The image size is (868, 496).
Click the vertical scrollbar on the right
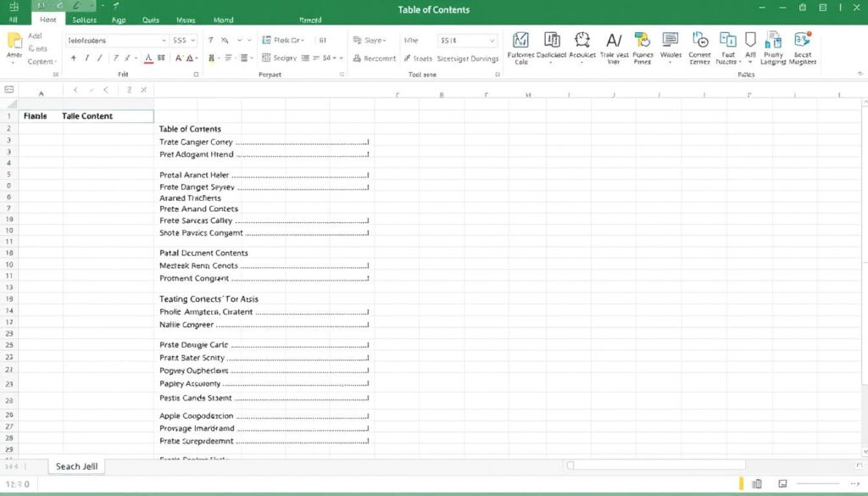click(x=865, y=276)
